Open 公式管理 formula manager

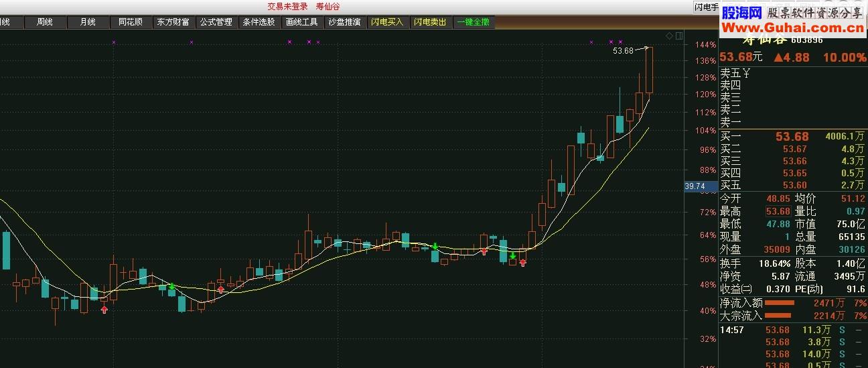click(x=216, y=22)
